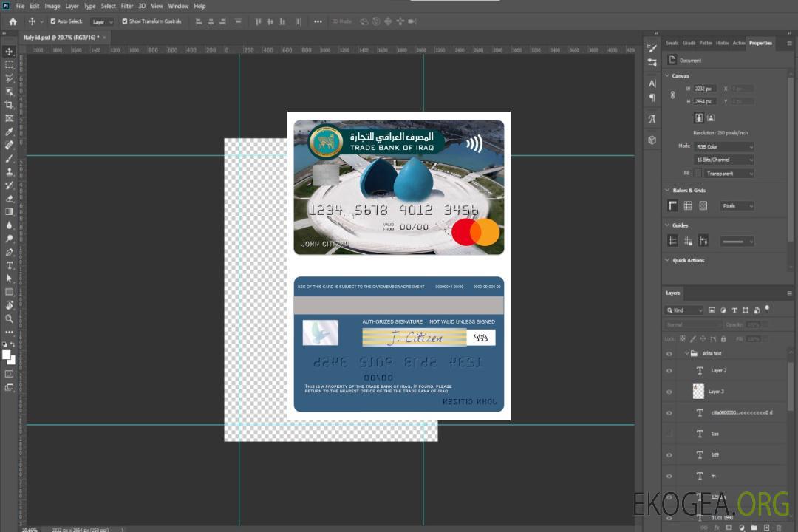Click the lock all layer icon

tap(723, 338)
